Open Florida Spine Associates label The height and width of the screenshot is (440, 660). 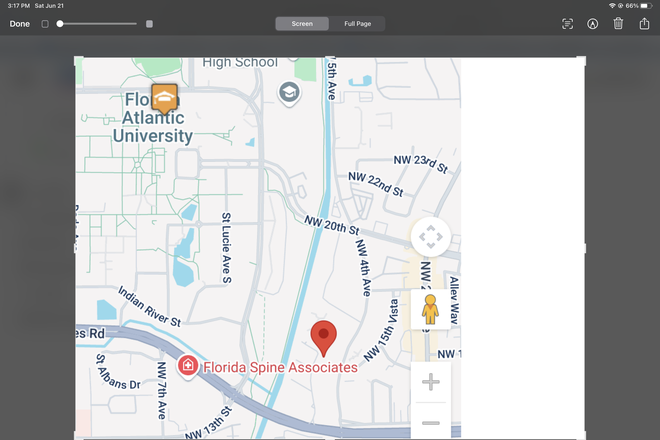click(x=280, y=367)
